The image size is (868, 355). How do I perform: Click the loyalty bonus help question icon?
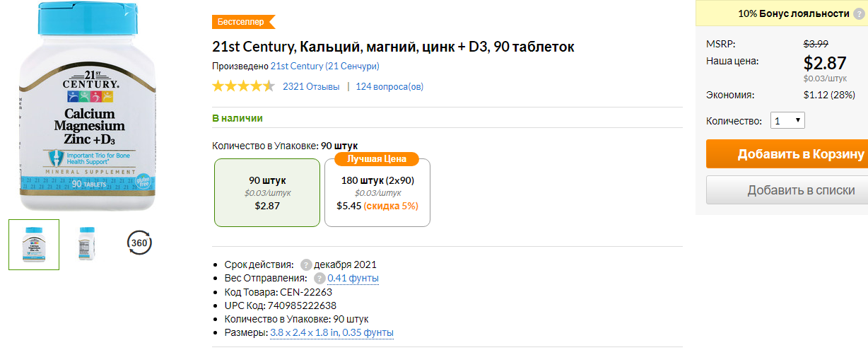pos(858,13)
